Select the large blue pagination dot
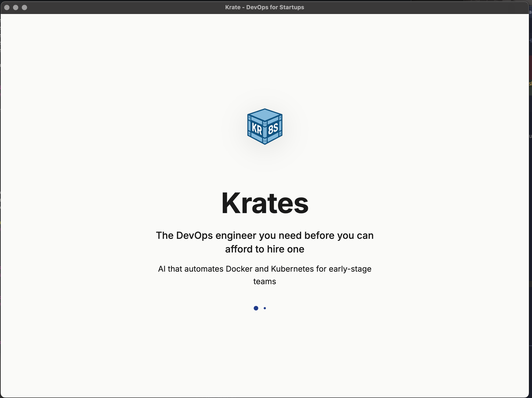 point(256,308)
